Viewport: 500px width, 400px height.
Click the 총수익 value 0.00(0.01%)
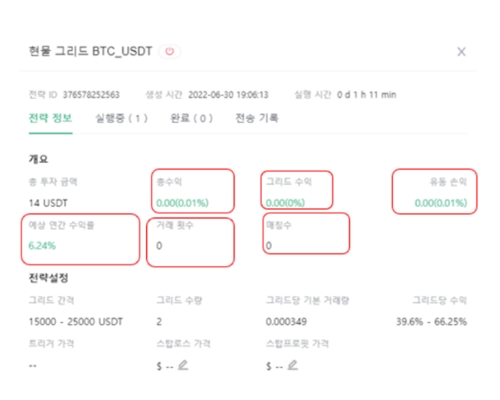(x=182, y=203)
